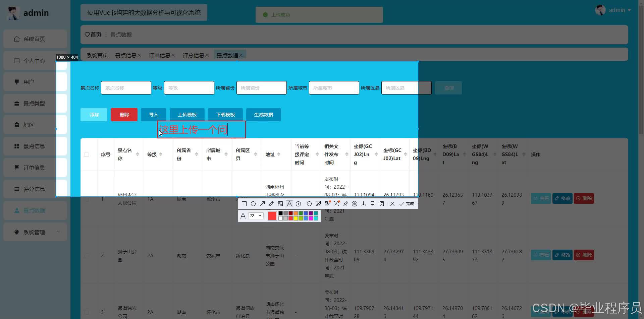Switch to the 订单信息 tab
This screenshot has width=644, height=319.
click(160, 55)
